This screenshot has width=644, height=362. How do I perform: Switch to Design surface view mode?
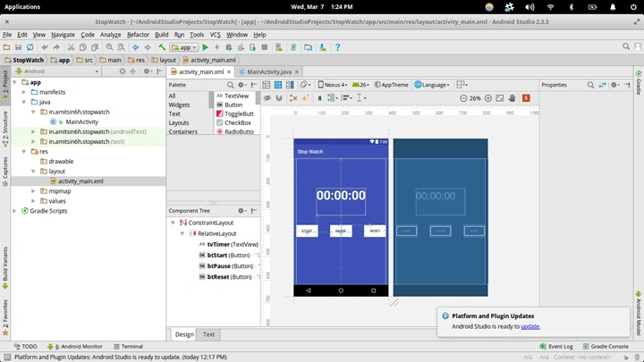click(x=267, y=85)
